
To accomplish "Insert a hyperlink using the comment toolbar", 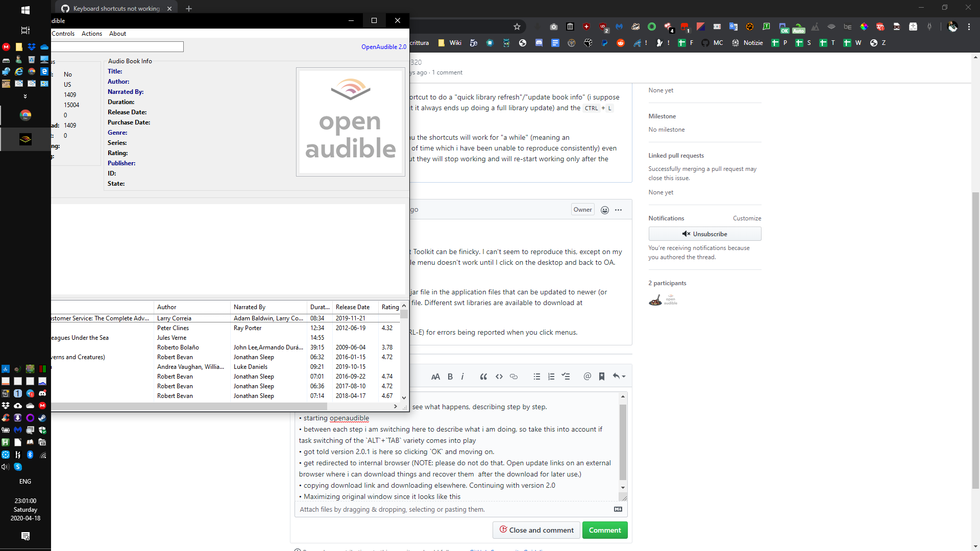I will click(x=513, y=377).
